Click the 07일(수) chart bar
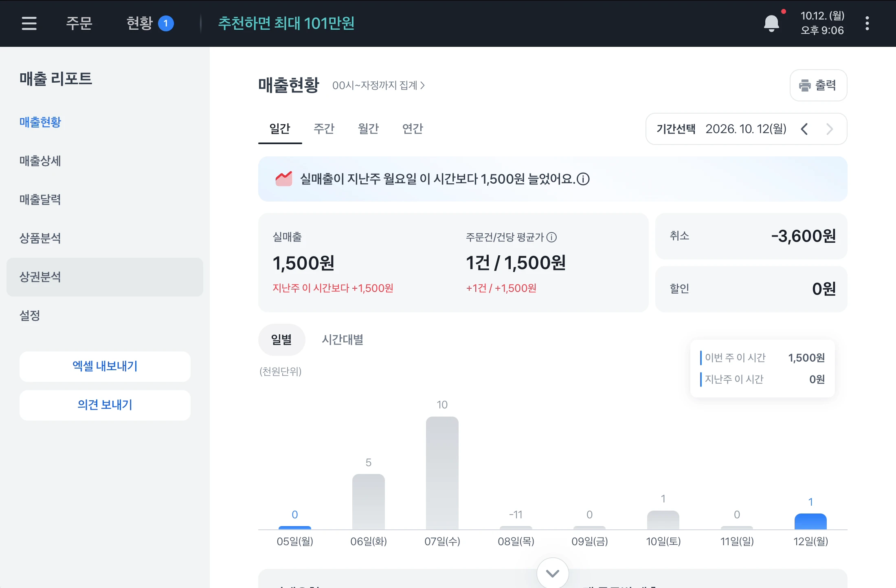This screenshot has height=588, width=896. [442, 473]
